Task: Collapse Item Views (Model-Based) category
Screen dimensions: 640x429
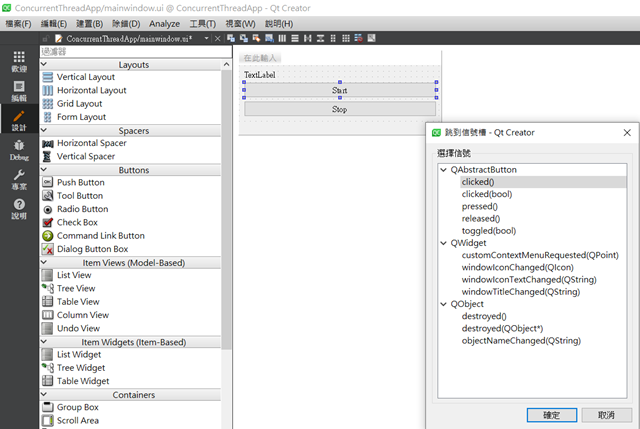Action: coord(44,262)
